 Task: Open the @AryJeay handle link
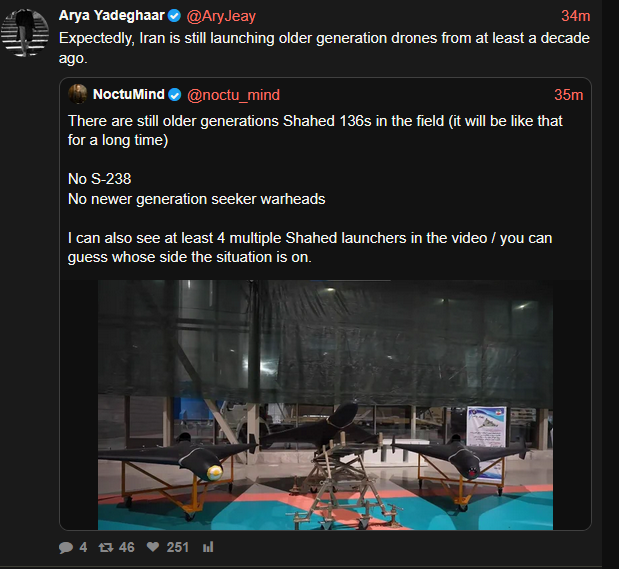pyautogui.click(x=221, y=16)
